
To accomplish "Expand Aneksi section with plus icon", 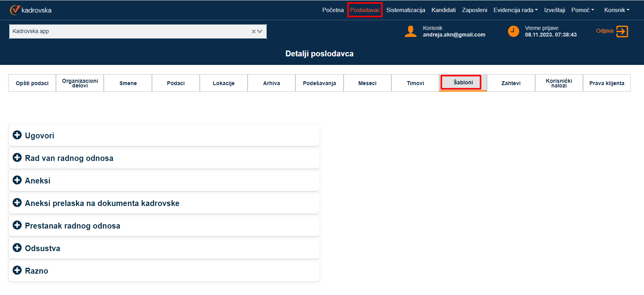I will 17,180.
